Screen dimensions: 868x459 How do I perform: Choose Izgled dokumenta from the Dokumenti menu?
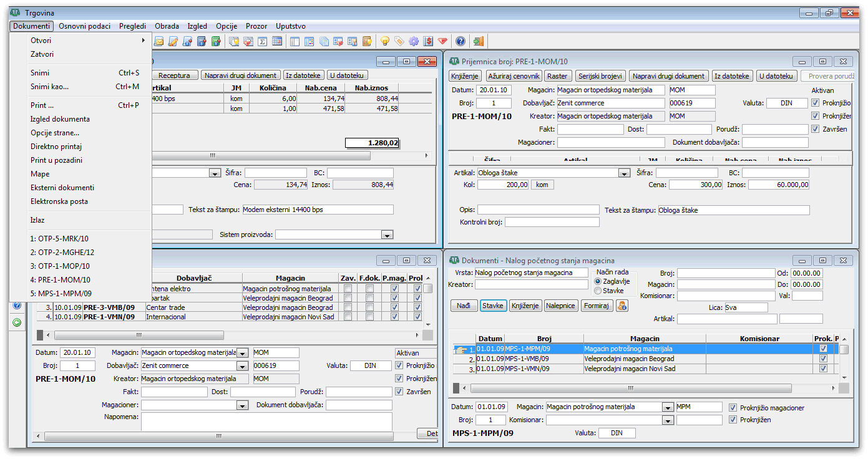point(60,119)
